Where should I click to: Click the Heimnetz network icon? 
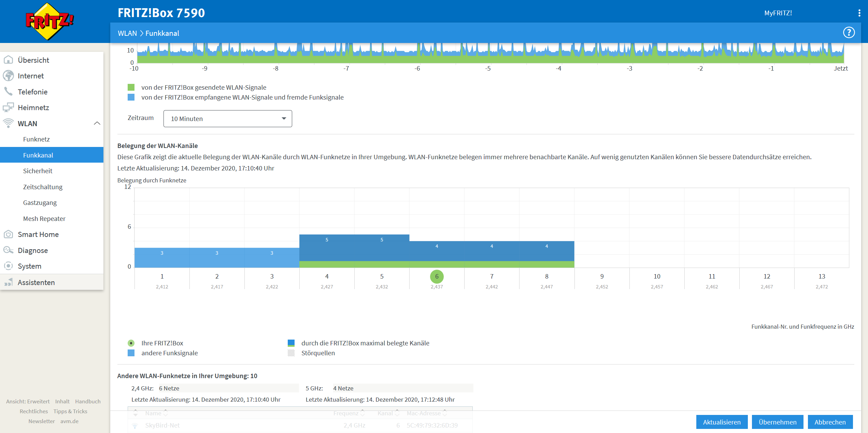coord(8,107)
